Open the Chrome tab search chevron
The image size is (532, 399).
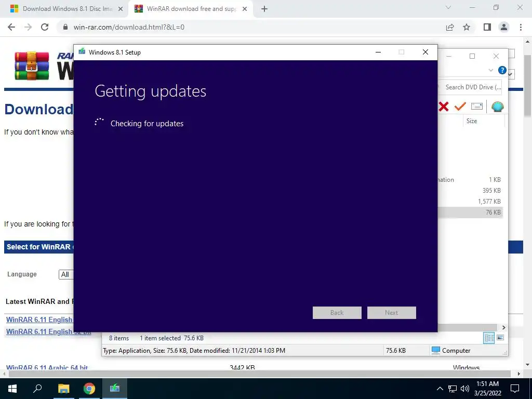coord(448,7)
